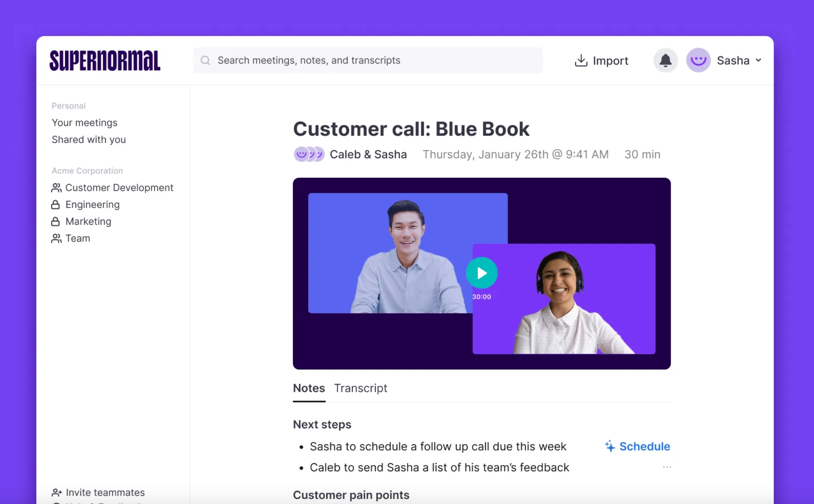
Task: Play the meeting recording
Action: click(x=481, y=273)
